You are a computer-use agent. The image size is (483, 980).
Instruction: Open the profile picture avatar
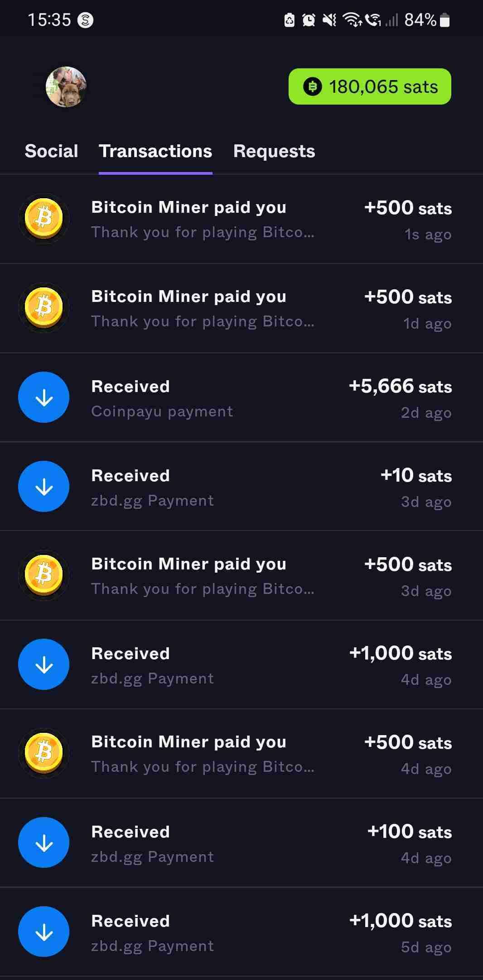tap(66, 87)
